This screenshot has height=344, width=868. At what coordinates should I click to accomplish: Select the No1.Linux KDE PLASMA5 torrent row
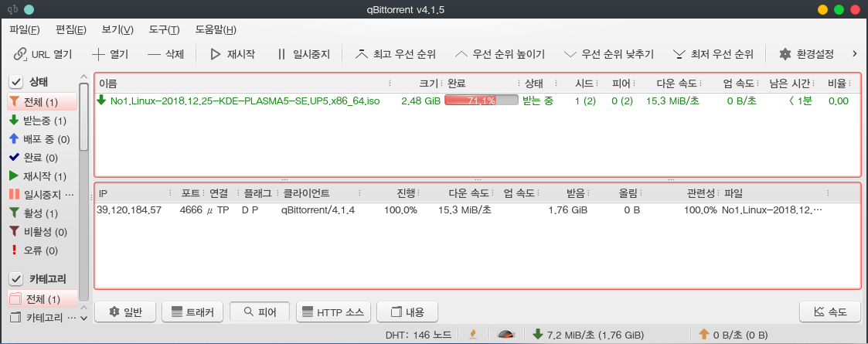pos(477,100)
